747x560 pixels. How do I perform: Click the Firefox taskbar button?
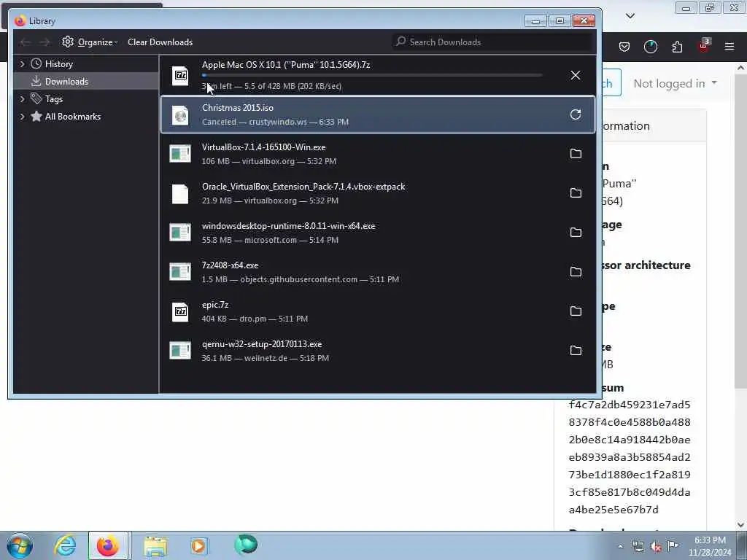(x=108, y=545)
